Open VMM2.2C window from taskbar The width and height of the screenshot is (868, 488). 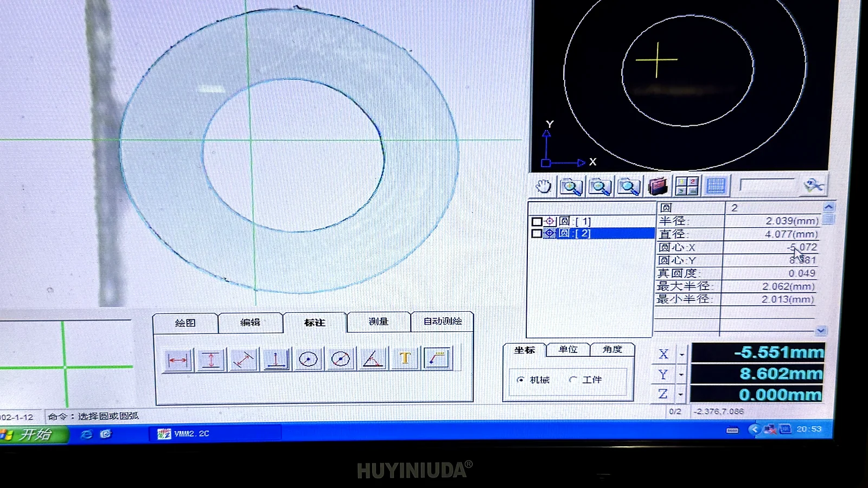click(x=215, y=434)
